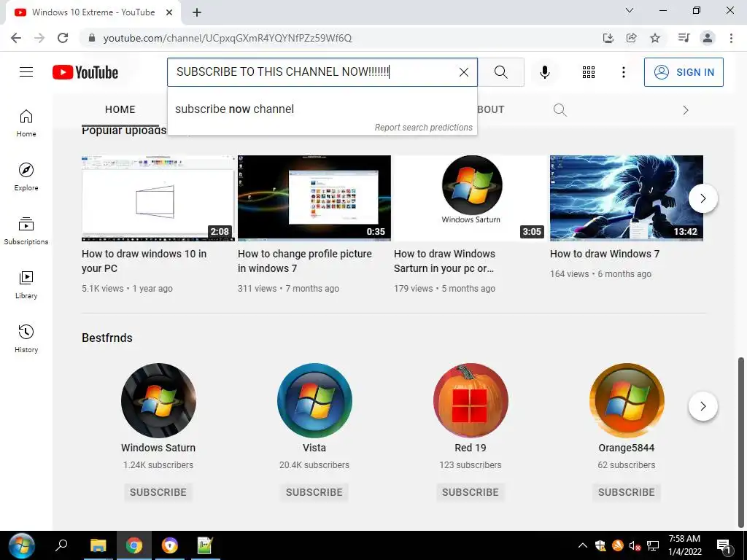This screenshot has height=560, width=747.
Task: Bookmark this page with the star
Action: pos(655,38)
